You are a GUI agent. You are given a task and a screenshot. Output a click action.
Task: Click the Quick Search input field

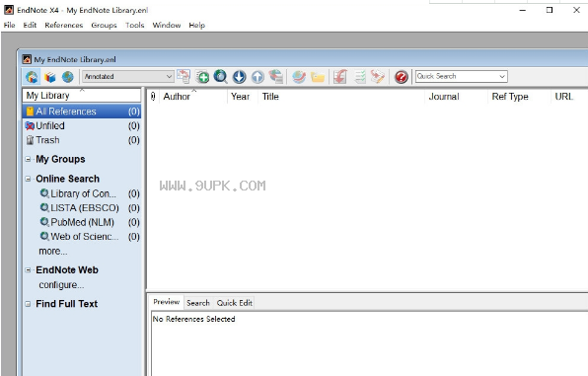point(457,76)
